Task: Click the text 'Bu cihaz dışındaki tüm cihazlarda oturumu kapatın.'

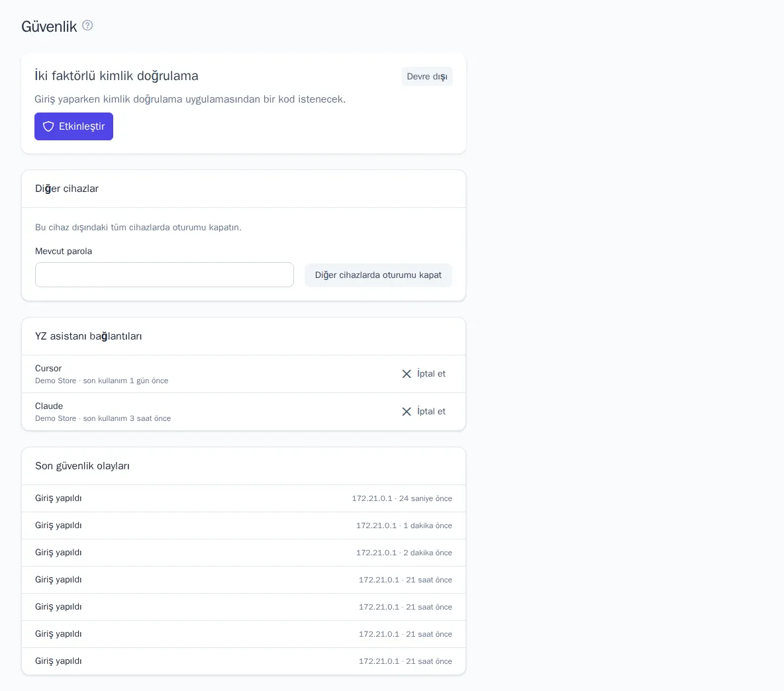Action: (x=138, y=227)
